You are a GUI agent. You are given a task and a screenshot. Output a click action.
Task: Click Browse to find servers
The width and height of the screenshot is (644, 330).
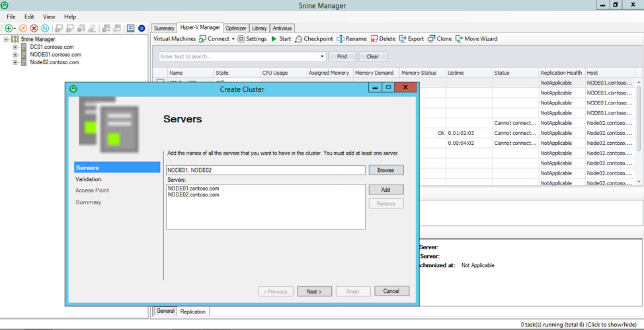[385, 170]
